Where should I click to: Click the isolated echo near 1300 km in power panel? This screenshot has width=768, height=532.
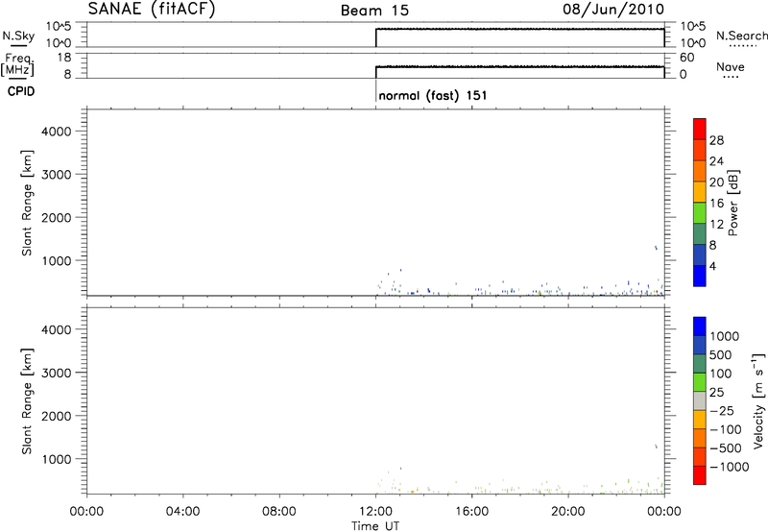coord(656,248)
